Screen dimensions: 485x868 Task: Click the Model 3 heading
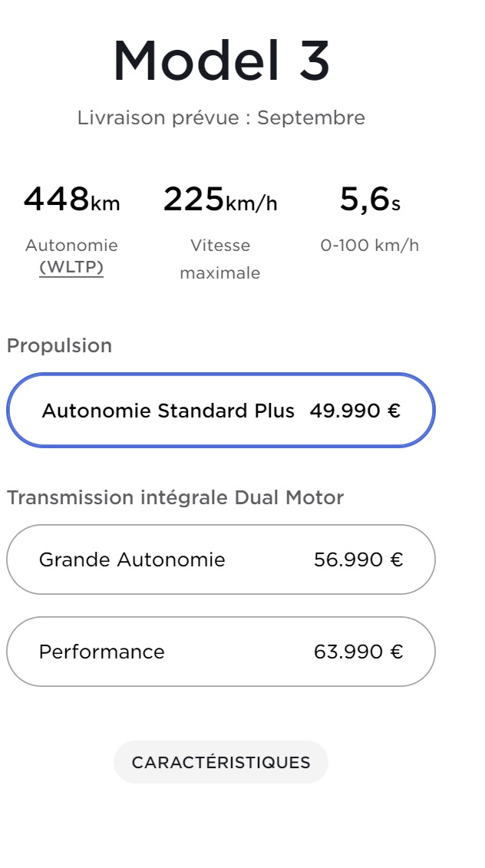221,61
